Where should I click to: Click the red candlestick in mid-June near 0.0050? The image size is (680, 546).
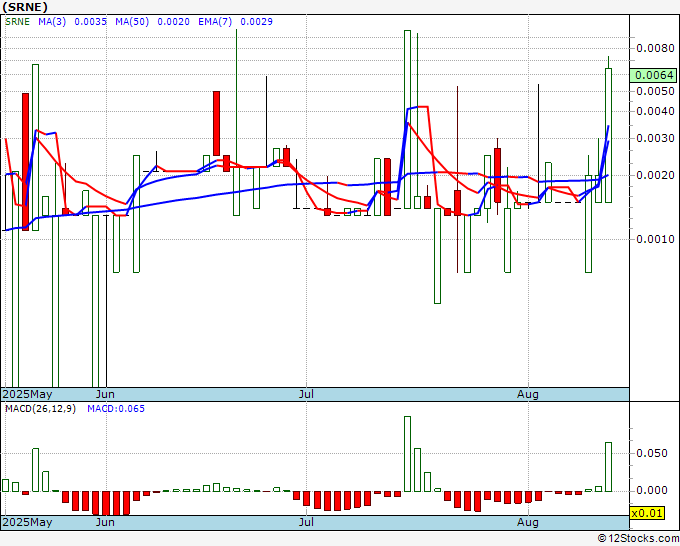216,123
